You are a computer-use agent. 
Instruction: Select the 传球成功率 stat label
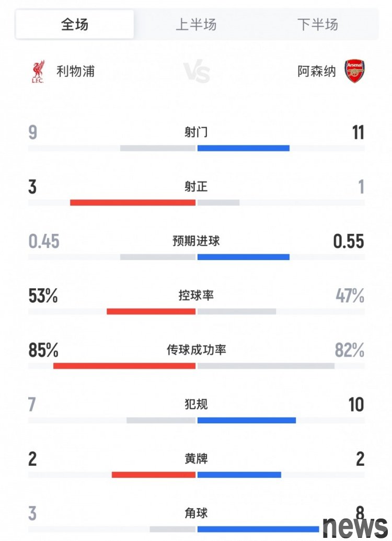pyautogui.click(x=196, y=350)
